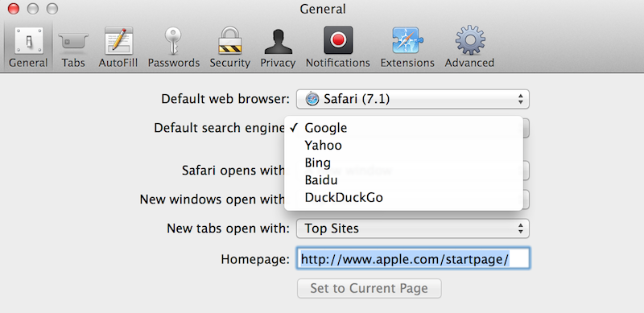Open the Passwords key icon
644x313 pixels.
tap(173, 40)
